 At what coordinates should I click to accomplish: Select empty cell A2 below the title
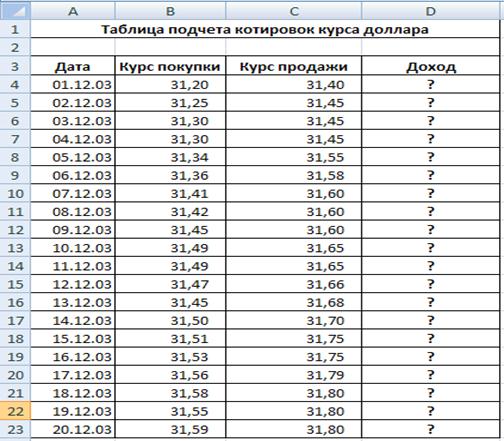(x=73, y=47)
